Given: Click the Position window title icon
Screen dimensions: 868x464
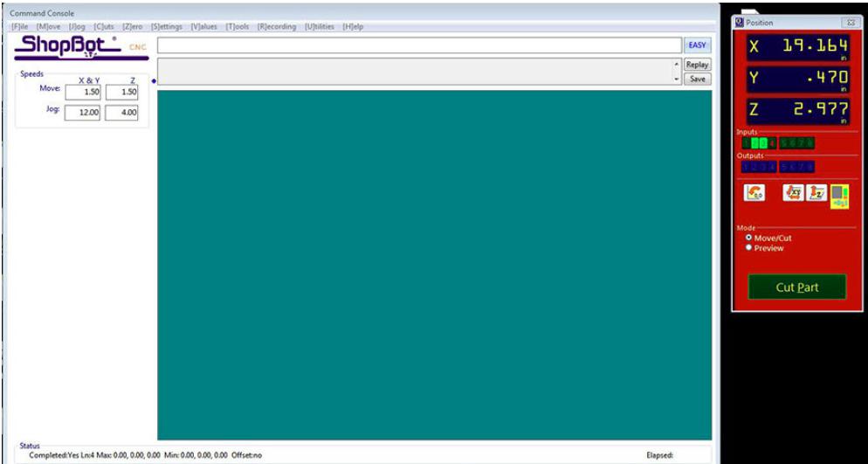Looking at the screenshot, I should pos(739,23).
